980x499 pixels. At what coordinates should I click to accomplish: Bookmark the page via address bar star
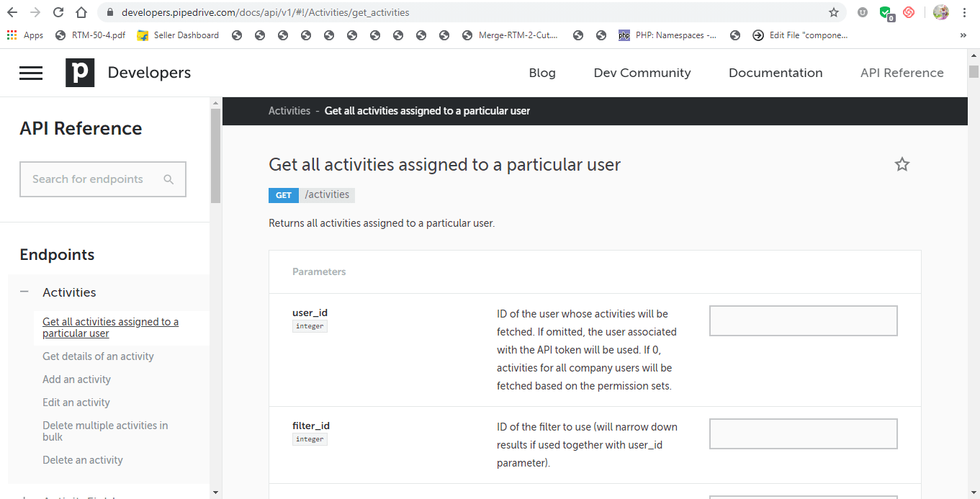pos(834,12)
